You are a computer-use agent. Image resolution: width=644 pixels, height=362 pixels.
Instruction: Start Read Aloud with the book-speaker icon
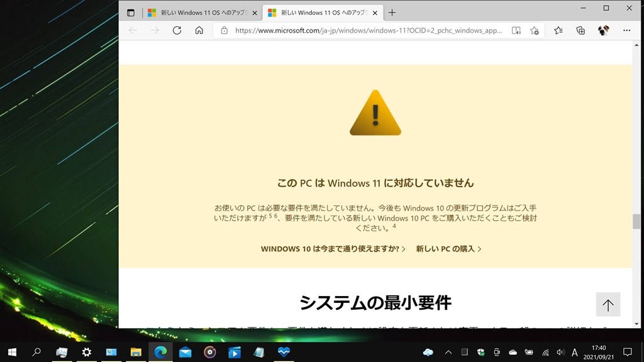pos(516,30)
